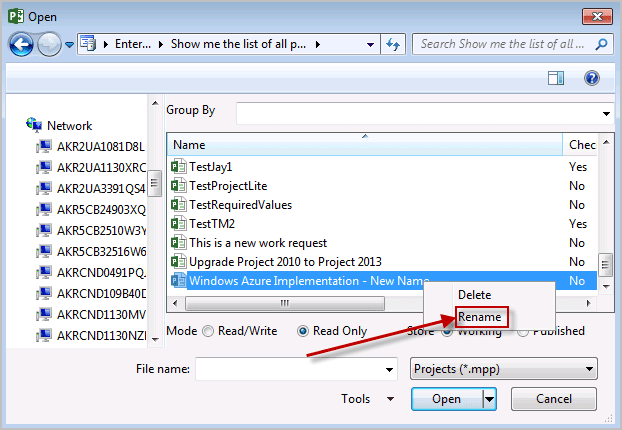The width and height of the screenshot is (622, 430).
Task: Click the file list scroll left arrow
Action: (175, 303)
